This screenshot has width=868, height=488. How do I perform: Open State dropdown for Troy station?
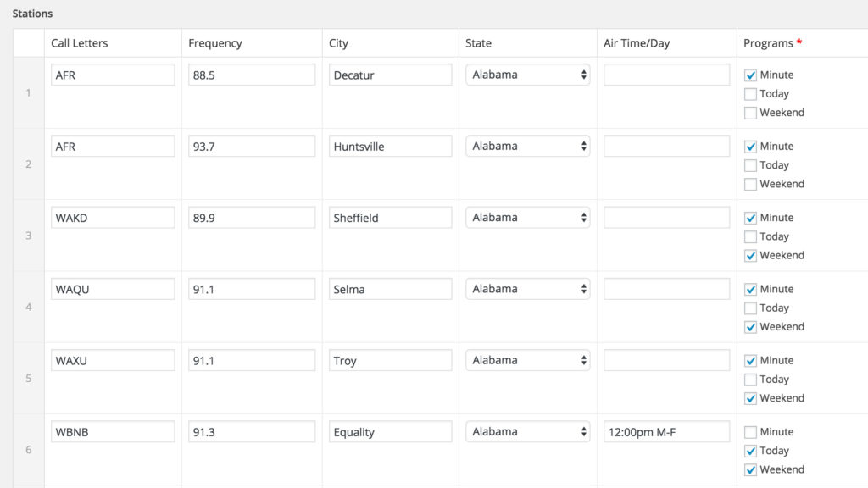[528, 360]
